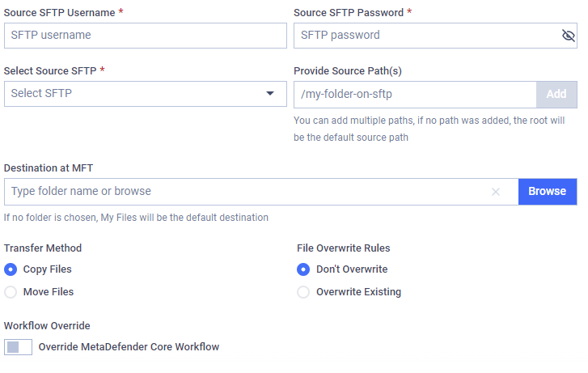The height and width of the screenshot is (373, 588).
Task: Click the Override MetaDefender Core Workflow label
Action: pyautogui.click(x=129, y=347)
